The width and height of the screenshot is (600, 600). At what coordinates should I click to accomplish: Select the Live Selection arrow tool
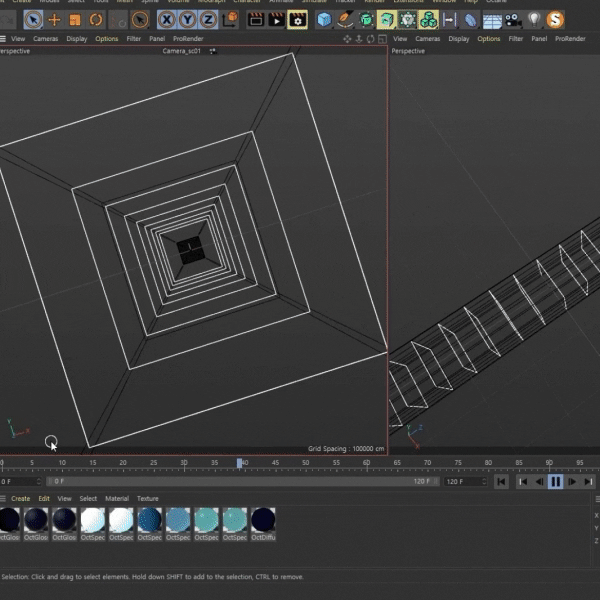(x=33, y=20)
